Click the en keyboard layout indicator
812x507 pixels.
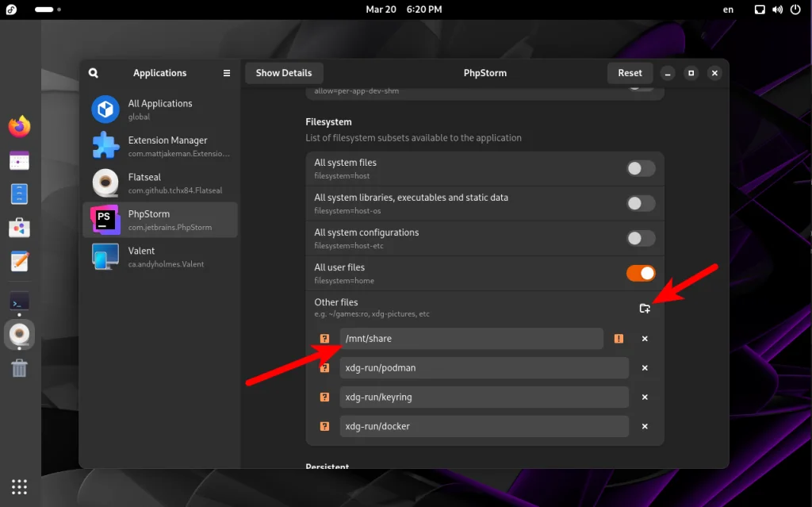pos(728,10)
